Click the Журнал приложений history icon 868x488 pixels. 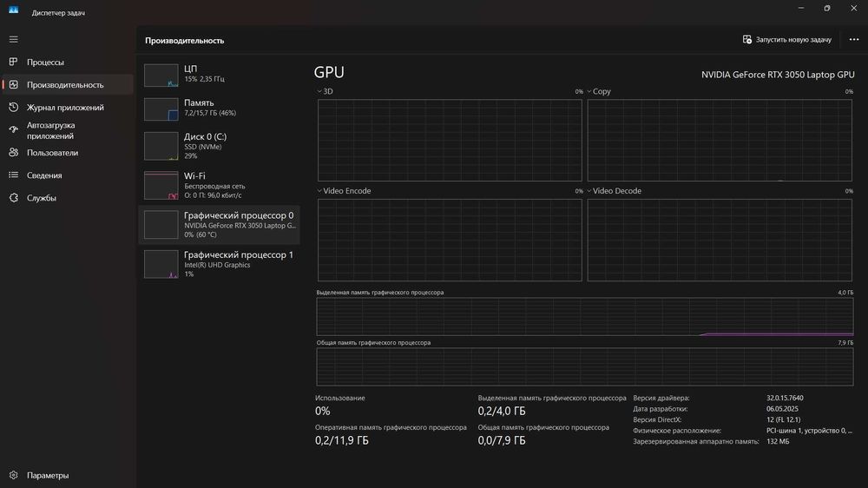[13, 107]
